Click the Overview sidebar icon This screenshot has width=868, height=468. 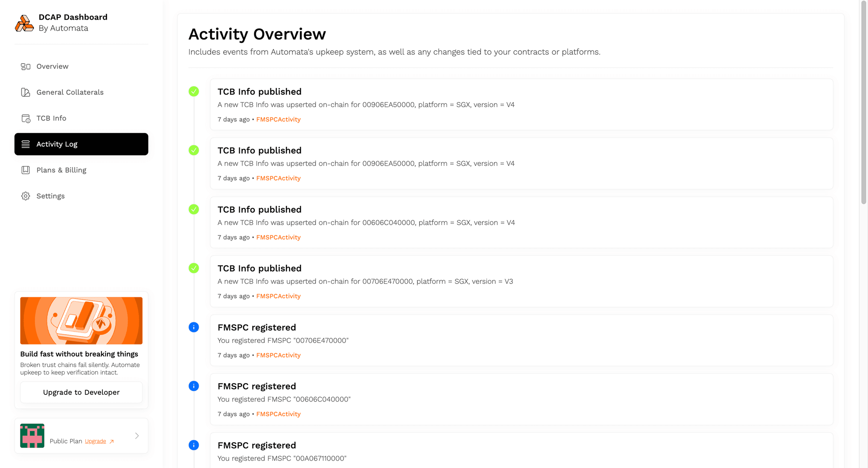tap(26, 66)
